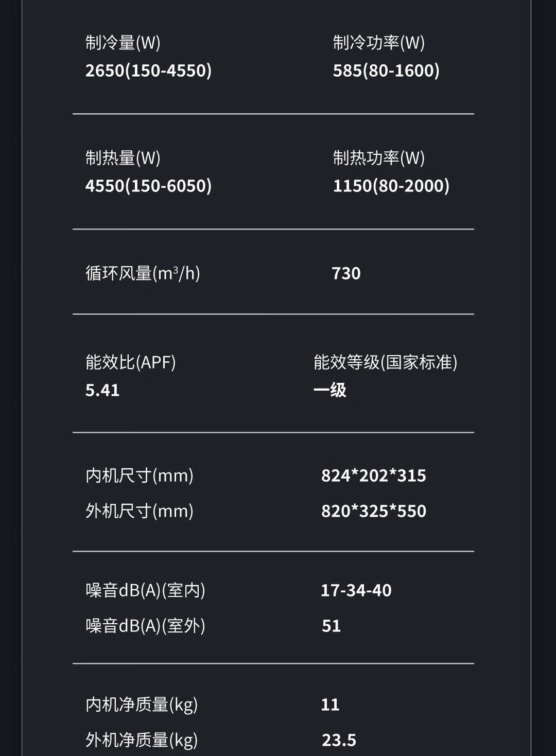This screenshot has height=756, width=556.
Task: Click the indoor noise value 17-34-40
Action: 356,590
